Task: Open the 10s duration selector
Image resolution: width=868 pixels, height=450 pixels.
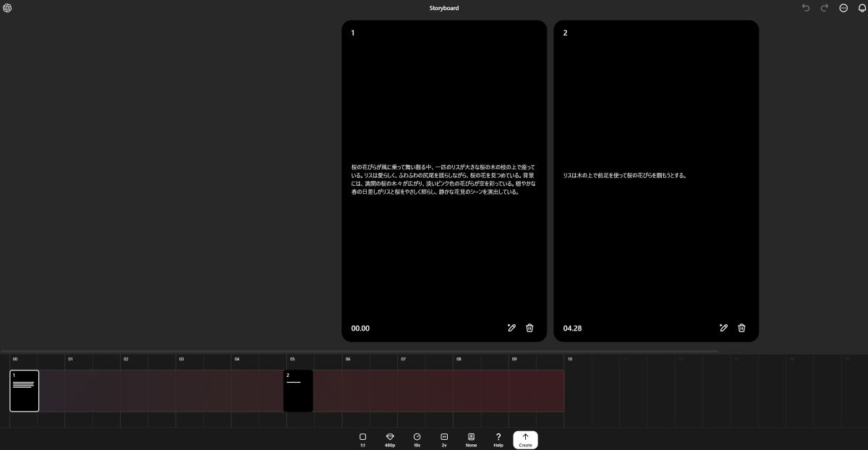Action: (x=417, y=440)
